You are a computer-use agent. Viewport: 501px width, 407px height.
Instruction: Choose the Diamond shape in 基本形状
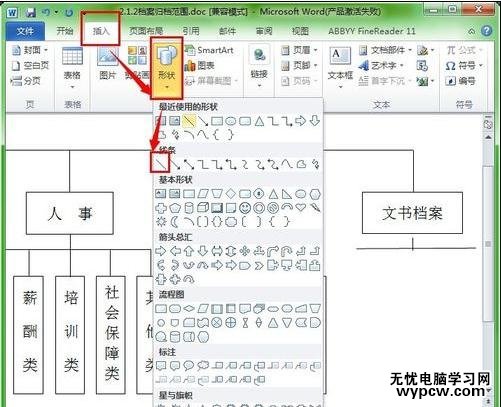(231, 194)
